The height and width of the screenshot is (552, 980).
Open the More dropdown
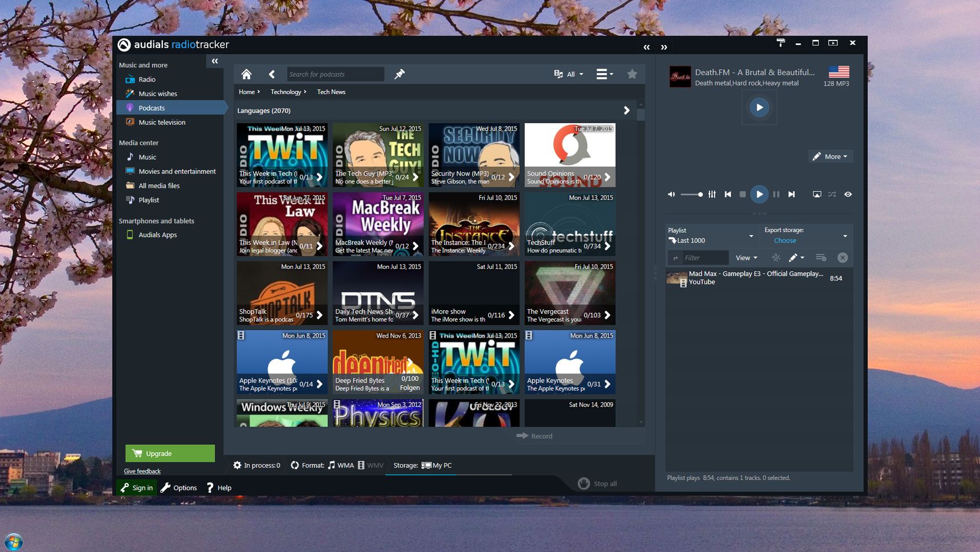[830, 156]
